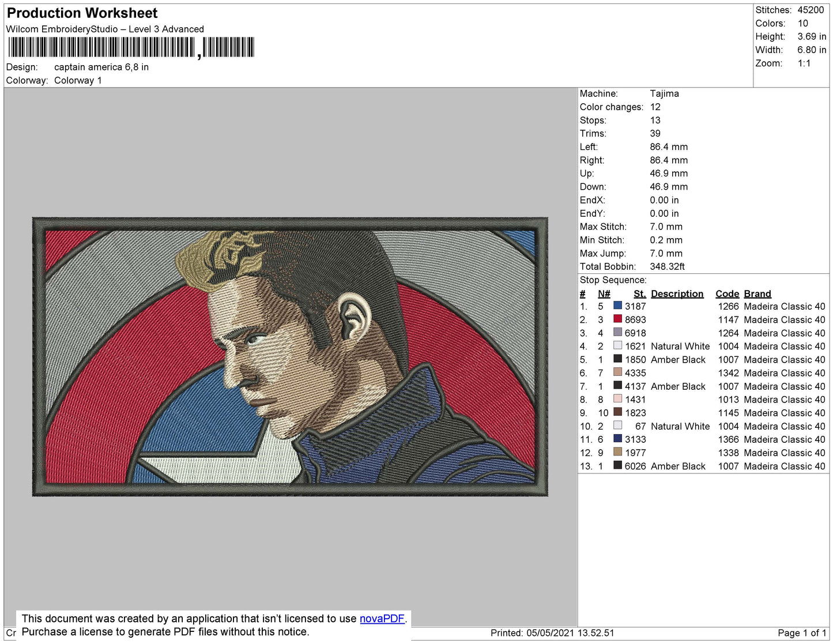Select 'Wilcom EmbroideryStudio – Level 3 Advanced' text
This screenshot has width=833, height=644.
pyautogui.click(x=105, y=29)
